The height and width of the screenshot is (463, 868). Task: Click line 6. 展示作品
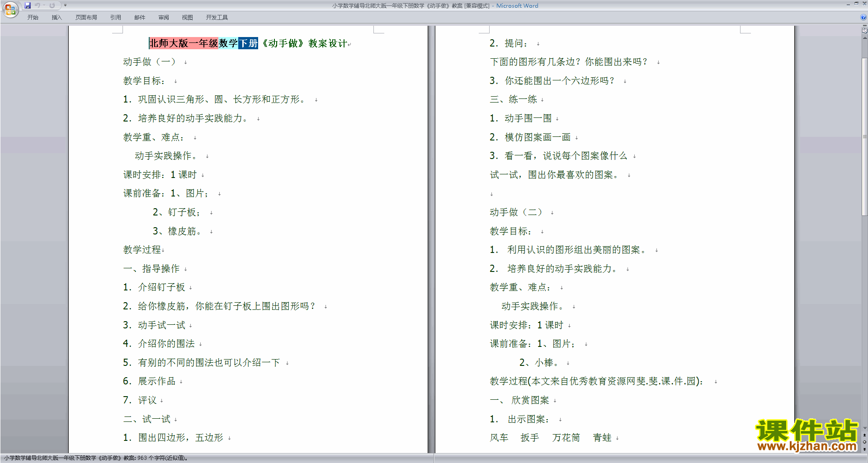click(x=149, y=381)
